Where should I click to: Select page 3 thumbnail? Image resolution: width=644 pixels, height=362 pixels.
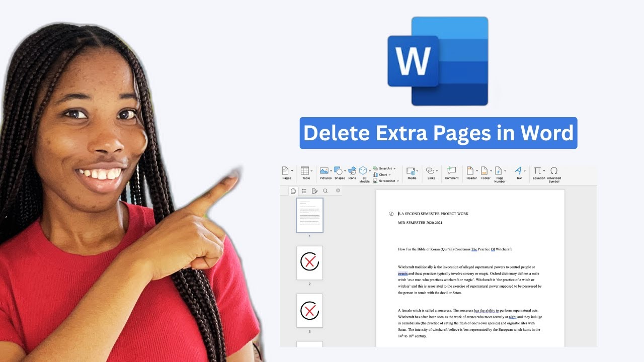[309, 311]
